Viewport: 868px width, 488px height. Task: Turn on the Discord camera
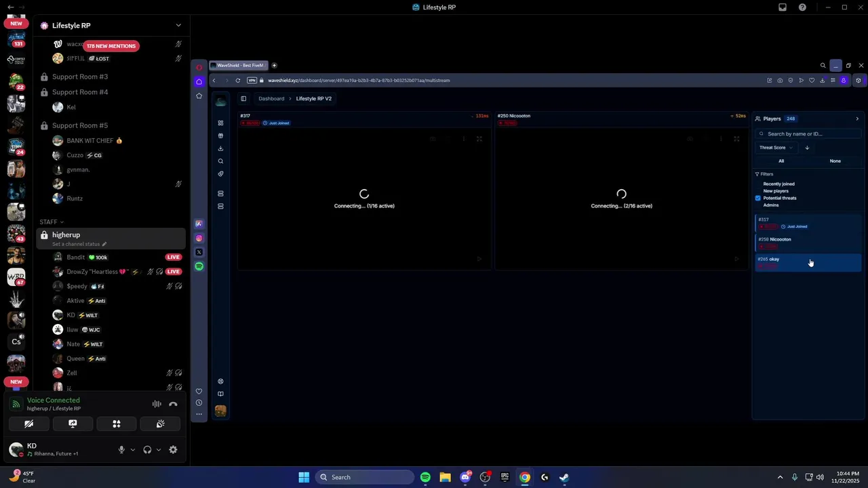tap(28, 424)
